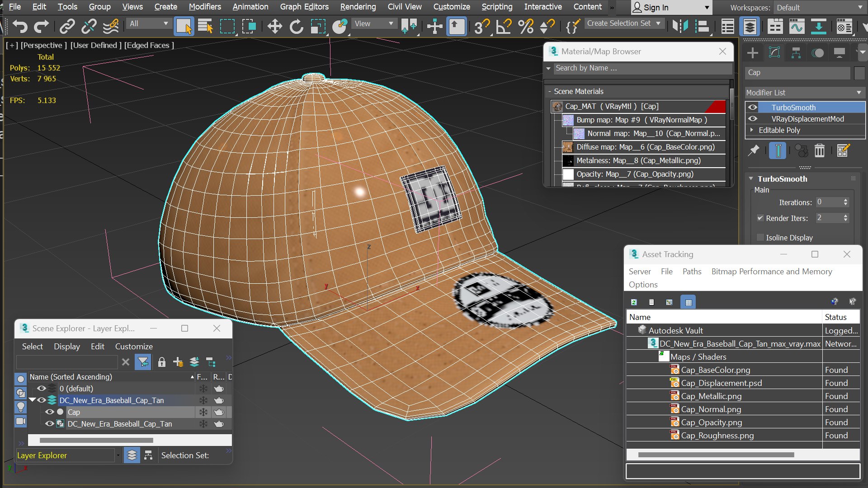Open Scene Explorer Customize menu

(134, 347)
